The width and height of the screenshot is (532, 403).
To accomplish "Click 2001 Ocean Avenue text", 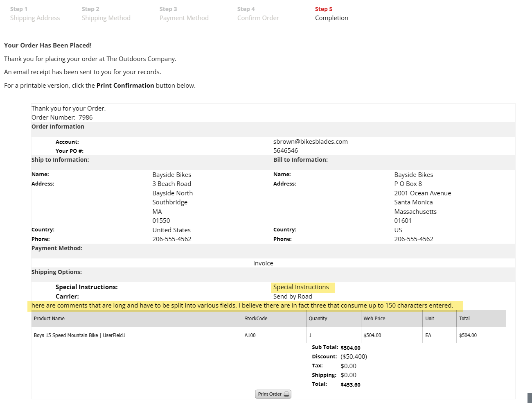I will [x=422, y=193].
